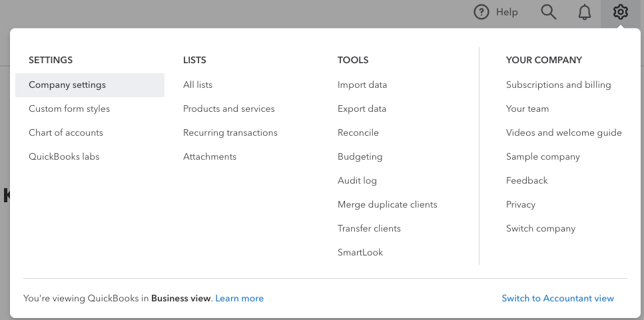Open the Audit log

click(x=357, y=180)
